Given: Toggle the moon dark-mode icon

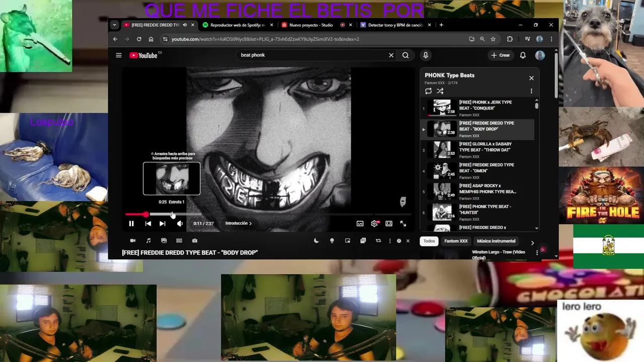Looking at the screenshot, I should point(316,241).
